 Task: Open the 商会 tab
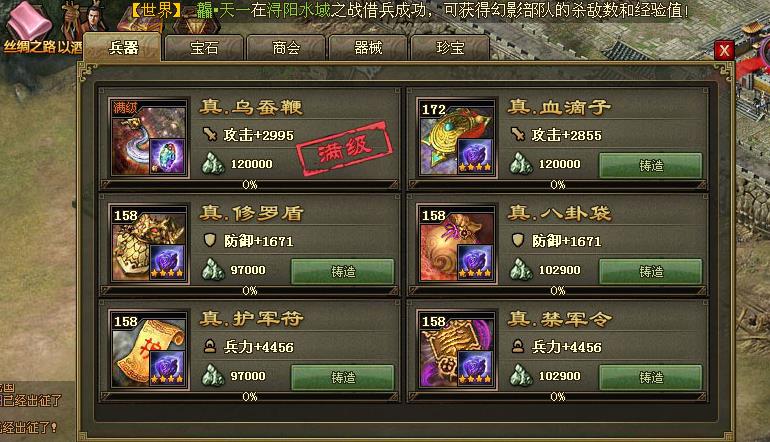click(286, 48)
